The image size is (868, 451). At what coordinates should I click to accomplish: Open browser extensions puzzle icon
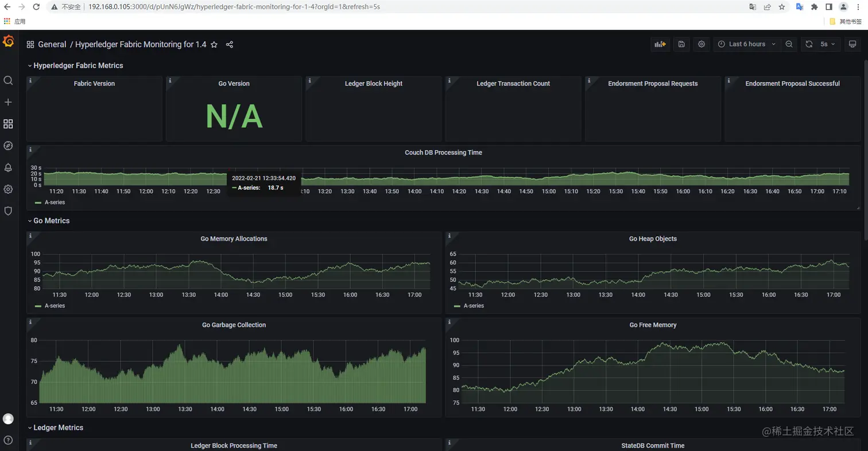[x=814, y=7]
